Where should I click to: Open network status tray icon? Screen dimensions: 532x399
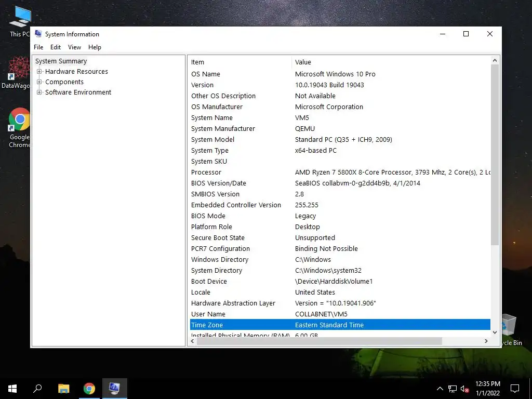(453, 389)
